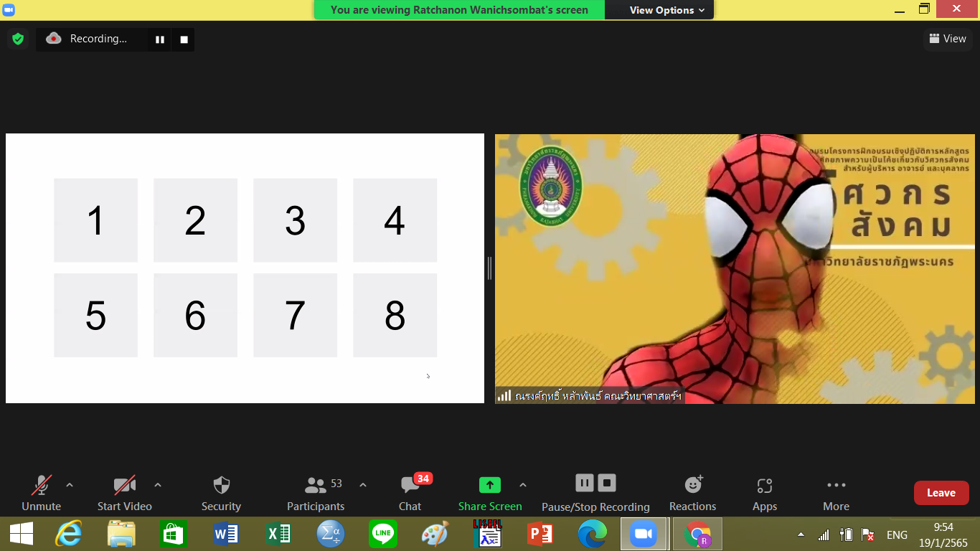This screenshot has width=980, height=551.
Task: Select tile number 7 on shared screen
Action: point(295,315)
